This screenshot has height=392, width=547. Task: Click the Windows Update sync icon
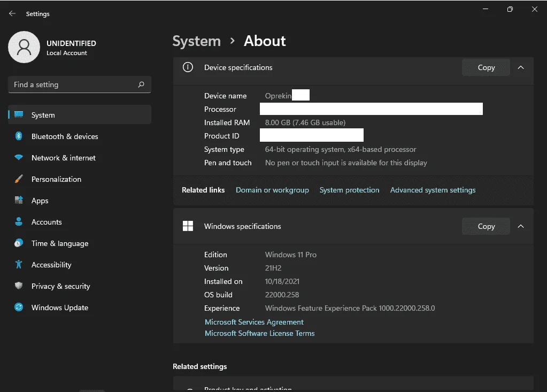(19, 308)
